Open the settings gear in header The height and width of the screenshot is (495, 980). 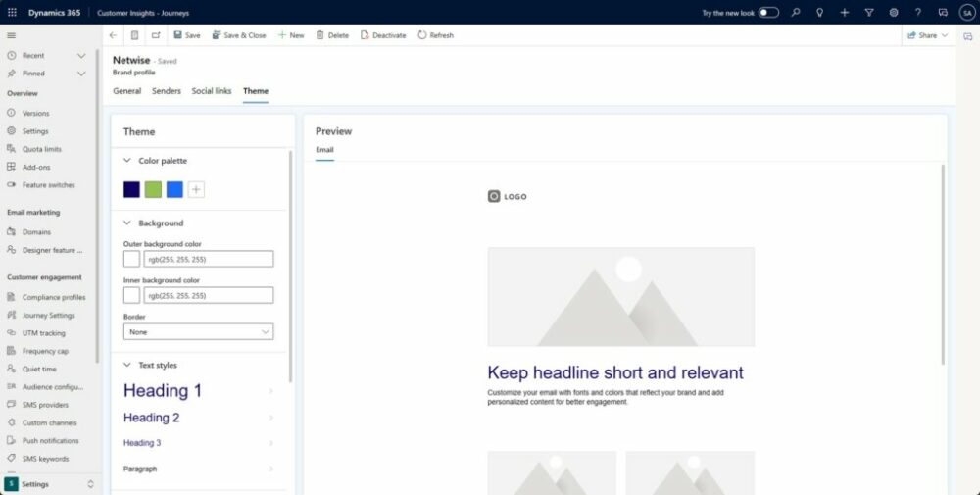pos(893,13)
